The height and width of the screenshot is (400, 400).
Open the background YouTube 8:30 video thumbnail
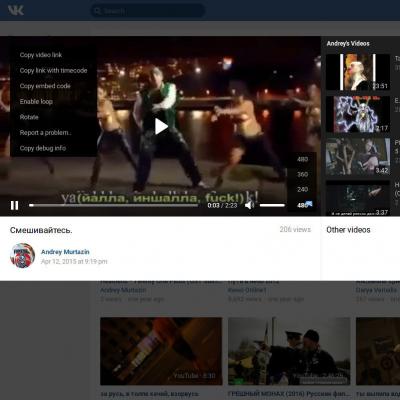[x=161, y=351]
